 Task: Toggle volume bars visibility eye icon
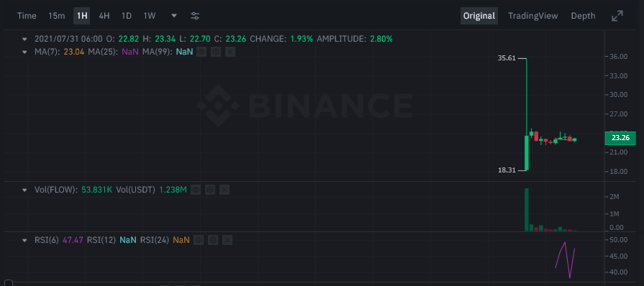click(196, 190)
